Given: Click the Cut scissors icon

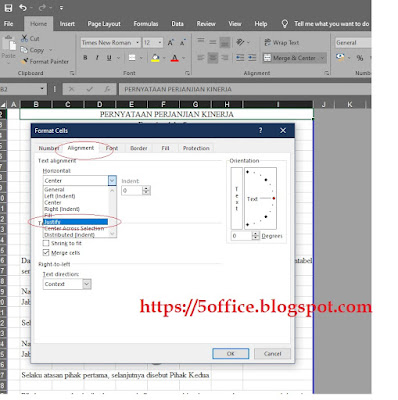Looking at the screenshot, I should coord(24,38).
